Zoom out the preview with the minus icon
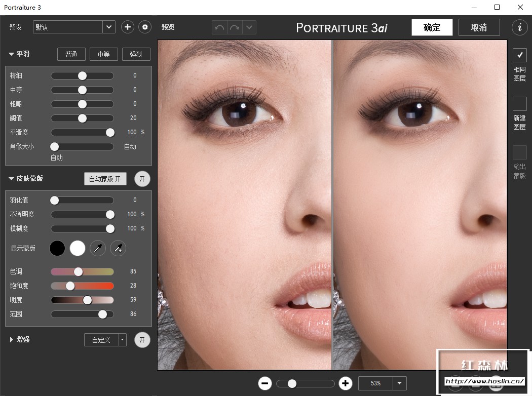532x396 pixels. point(265,383)
